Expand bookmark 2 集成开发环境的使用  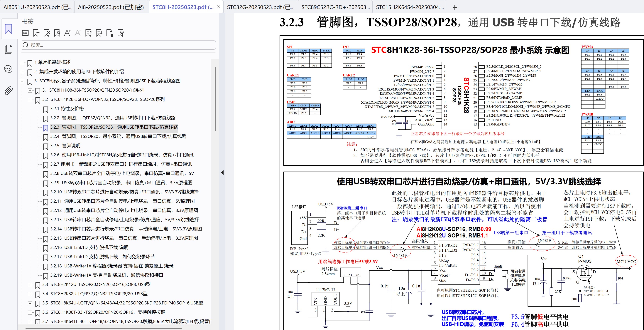22,72
